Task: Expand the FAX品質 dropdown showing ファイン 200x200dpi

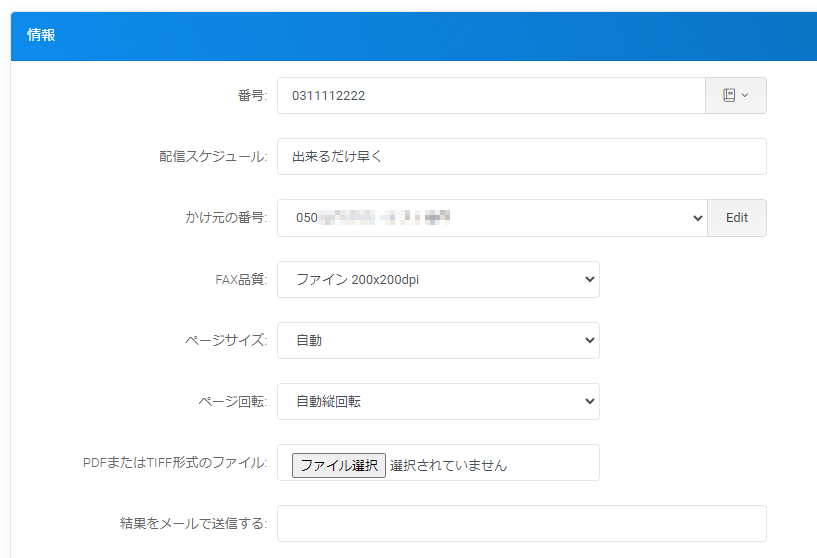Action: 438,280
